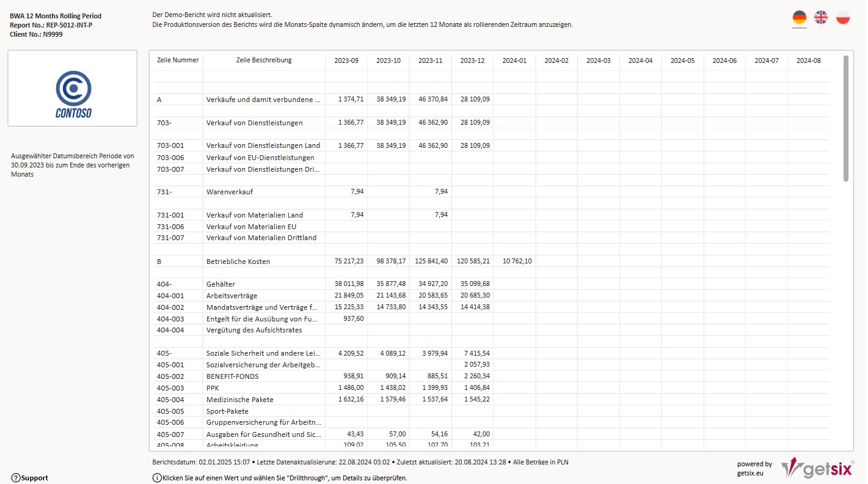Click the Support help icon

tap(16, 478)
